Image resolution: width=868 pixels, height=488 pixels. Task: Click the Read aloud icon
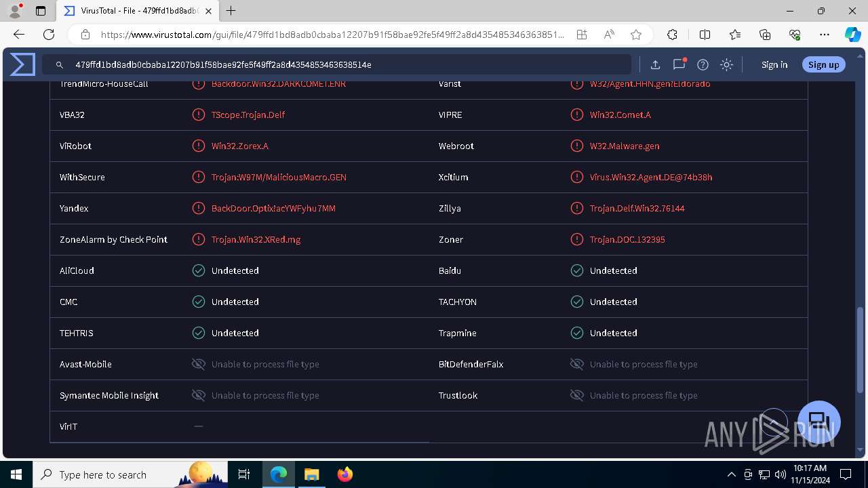pyautogui.click(x=609, y=35)
